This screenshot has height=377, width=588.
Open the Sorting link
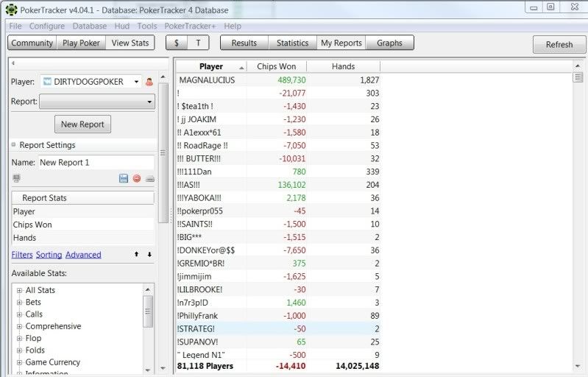(x=49, y=255)
